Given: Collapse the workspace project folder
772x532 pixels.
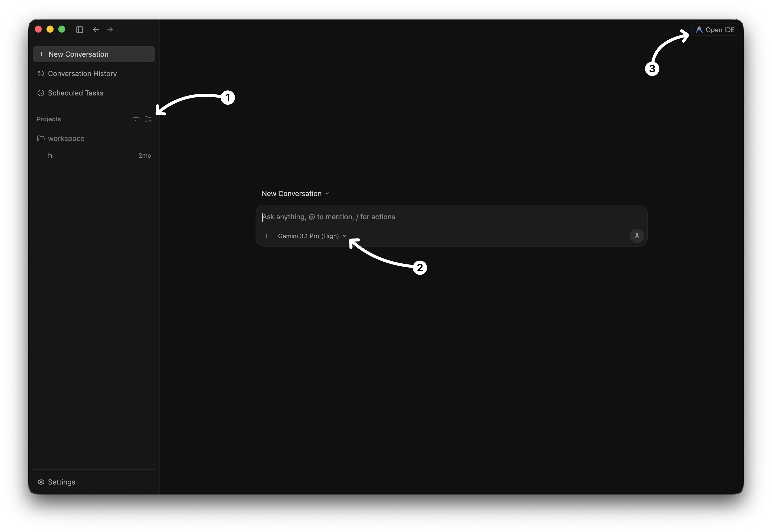Looking at the screenshot, I should pos(61,138).
